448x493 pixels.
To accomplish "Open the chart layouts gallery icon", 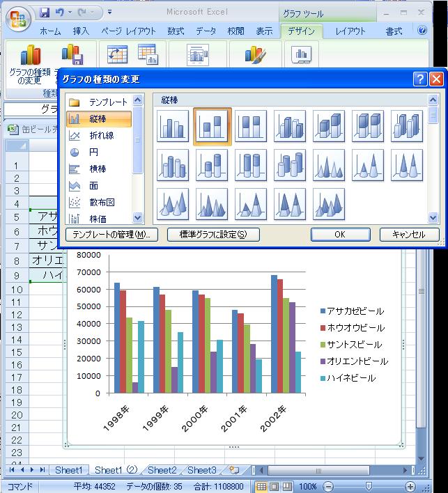I will pyautogui.click(x=198, y=55).
